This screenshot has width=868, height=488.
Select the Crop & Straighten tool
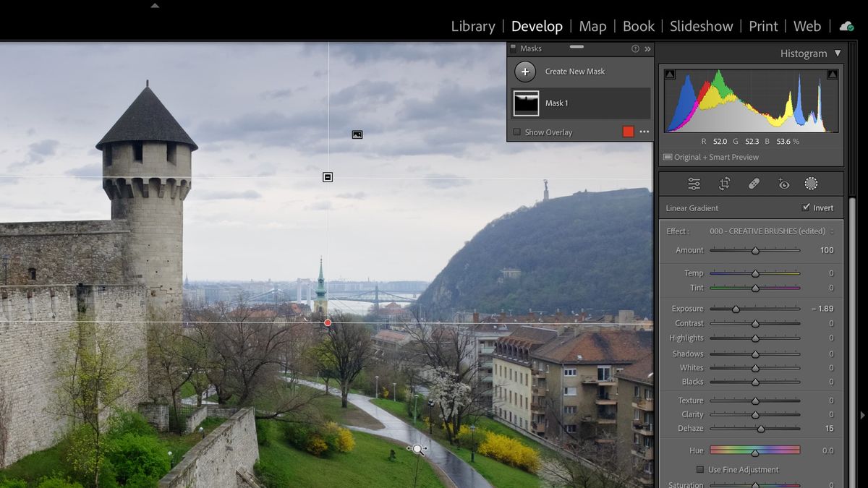click(x=723, y=183)
